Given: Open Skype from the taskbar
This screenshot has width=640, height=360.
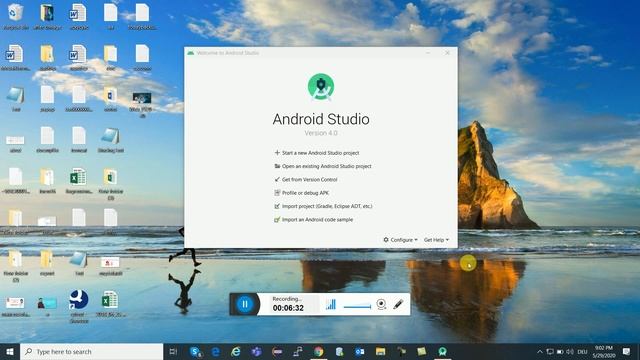Looking at the screenshot, I should click(x=195, y=351).
